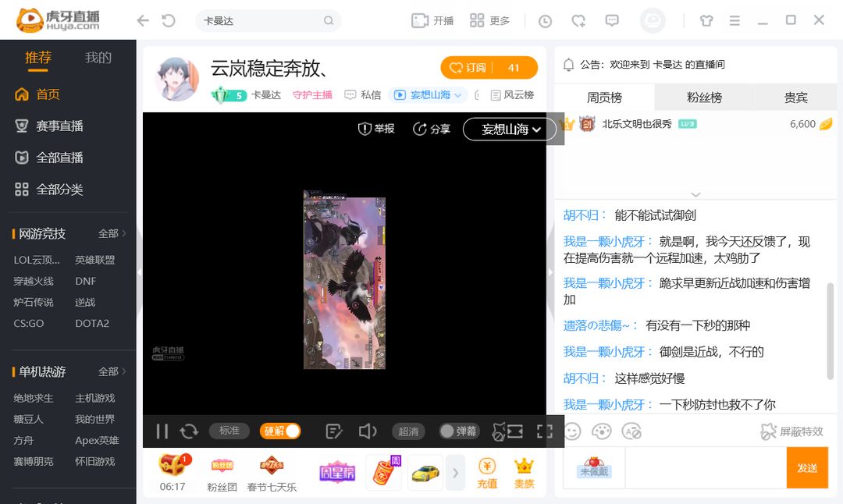Go back with the back arrow
This screenshot has height=504, width=843.
click(143, 21)
